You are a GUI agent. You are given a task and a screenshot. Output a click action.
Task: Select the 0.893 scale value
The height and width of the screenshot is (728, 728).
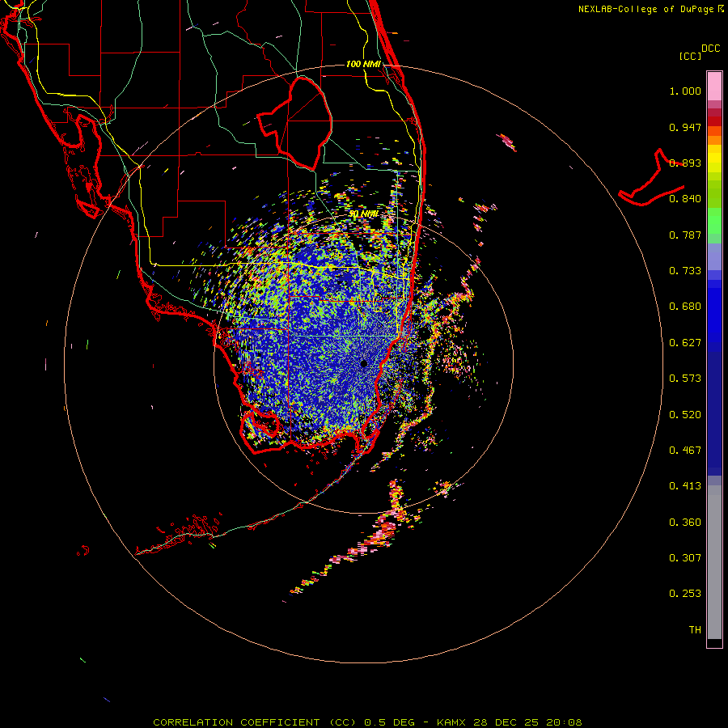[x=685, y=163]
